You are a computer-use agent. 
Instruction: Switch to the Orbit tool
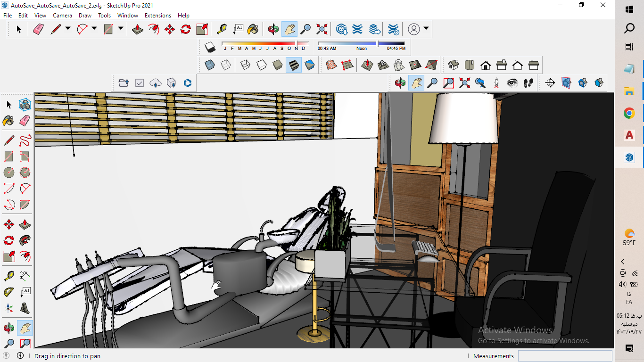pyautogui.click(x=273, y=29)
